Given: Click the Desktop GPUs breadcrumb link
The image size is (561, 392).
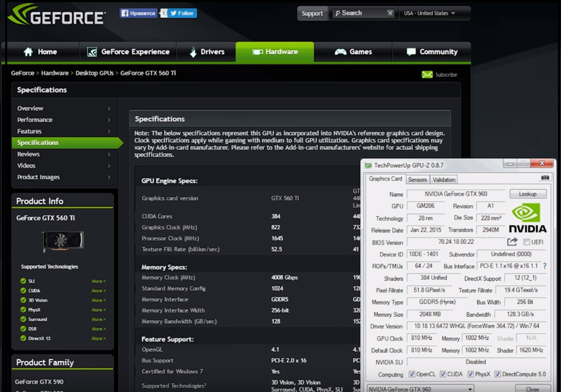Looking at the screenshot, I should click(x=94, y=73).
